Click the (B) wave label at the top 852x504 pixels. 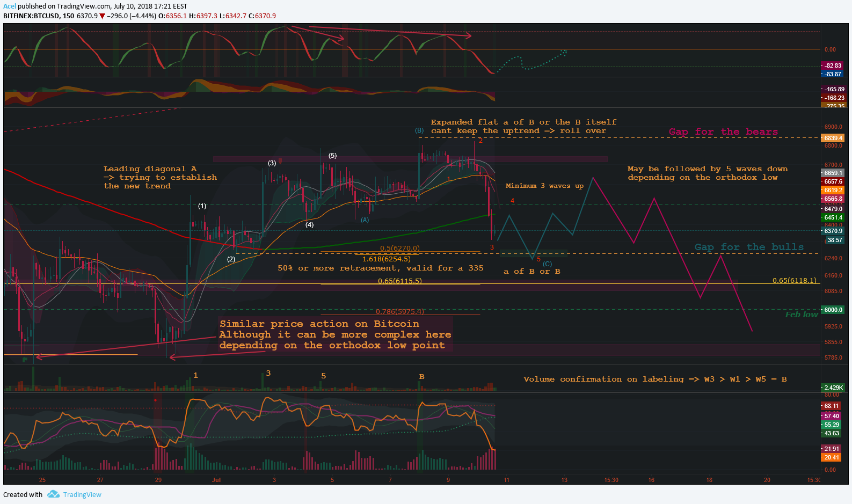point(419,130)
